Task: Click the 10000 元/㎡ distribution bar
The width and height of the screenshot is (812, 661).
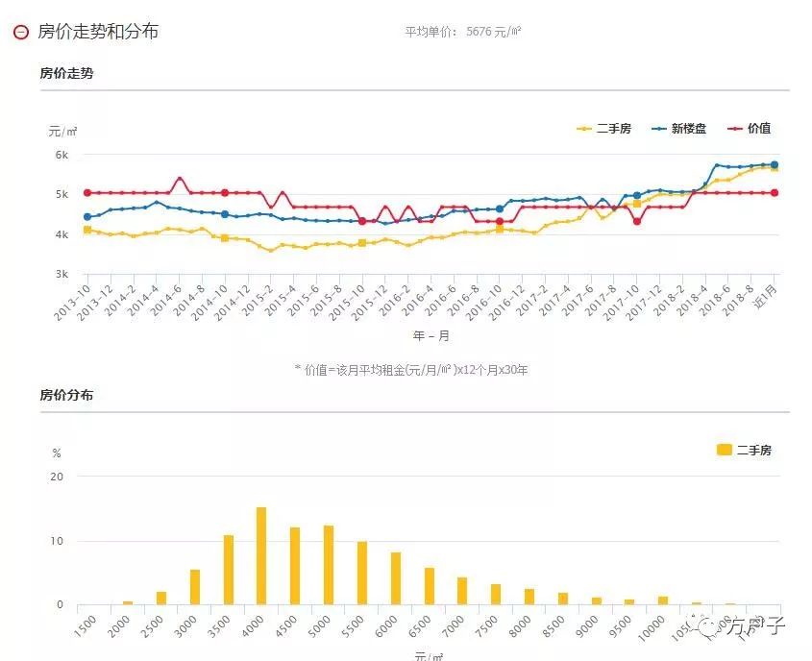Action: (x=663, y=600)
